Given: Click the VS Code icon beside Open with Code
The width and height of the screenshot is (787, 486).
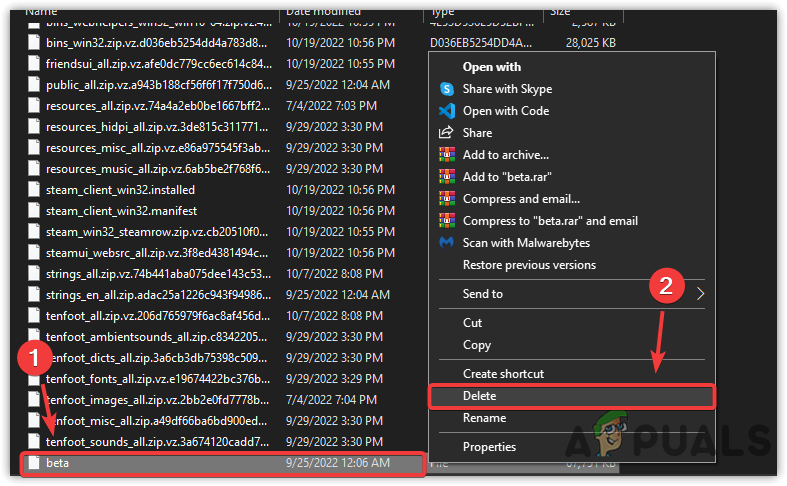Looking at the screenshot, I should point(447,111).
